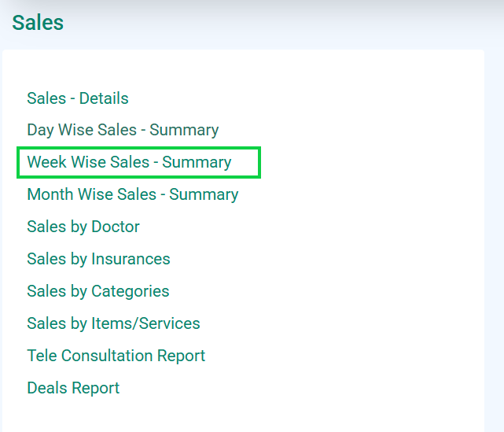Image resolution: width=504 pixels, height=432 pixels.
Task: Click the words Tele Consultation
Action: 90,356
